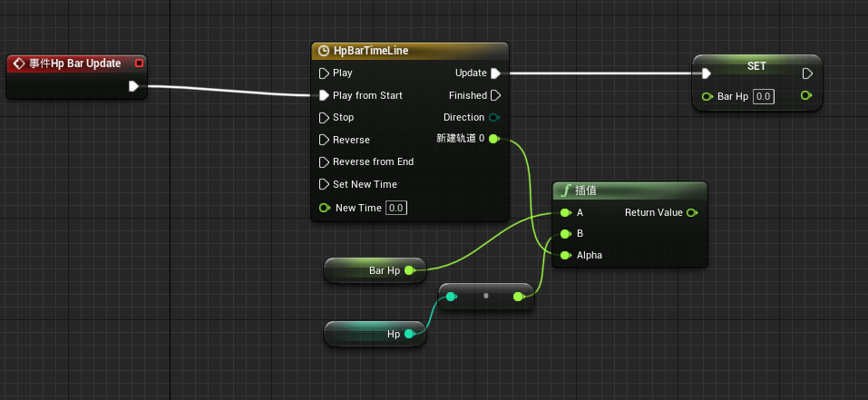Click the 新建轨道 0 float output pin
This screenshot has height=400, width=868.
coord(494,139)
